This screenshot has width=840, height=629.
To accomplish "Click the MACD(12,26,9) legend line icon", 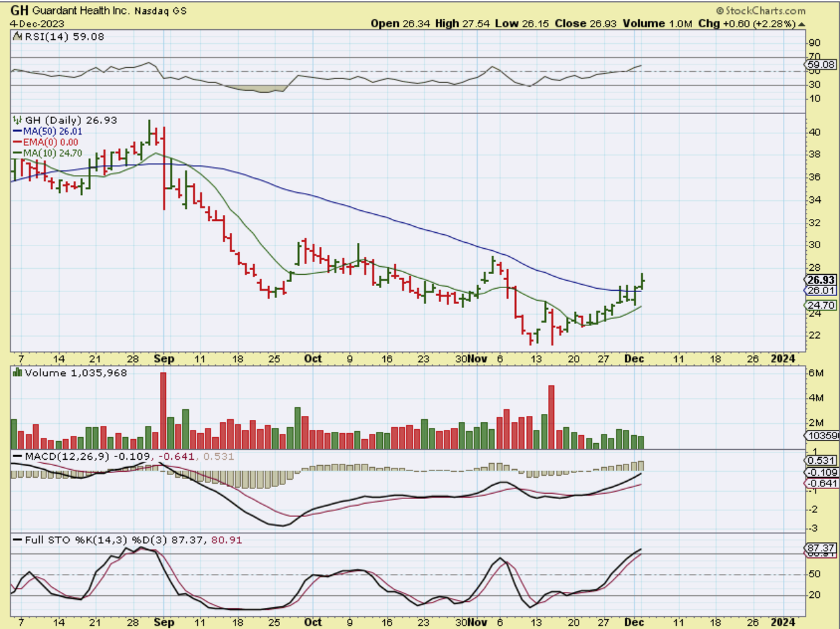I will 18,456.
